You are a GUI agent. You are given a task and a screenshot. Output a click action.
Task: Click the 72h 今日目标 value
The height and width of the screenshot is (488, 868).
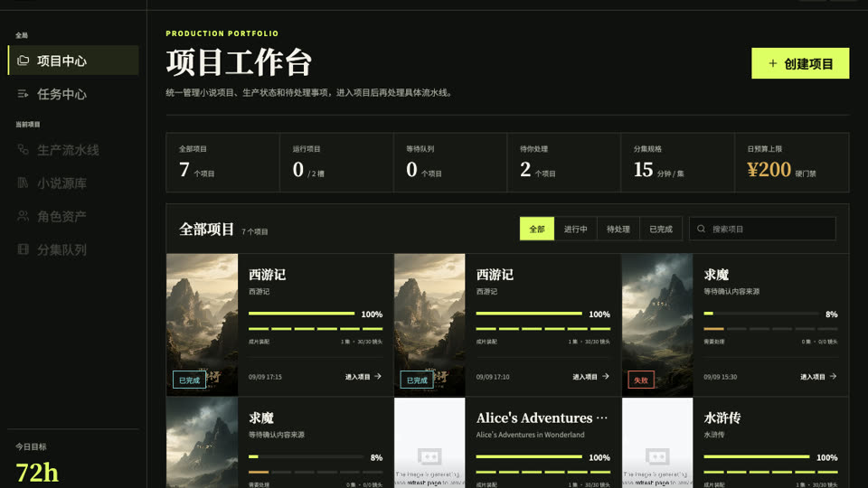pos(37,473)
